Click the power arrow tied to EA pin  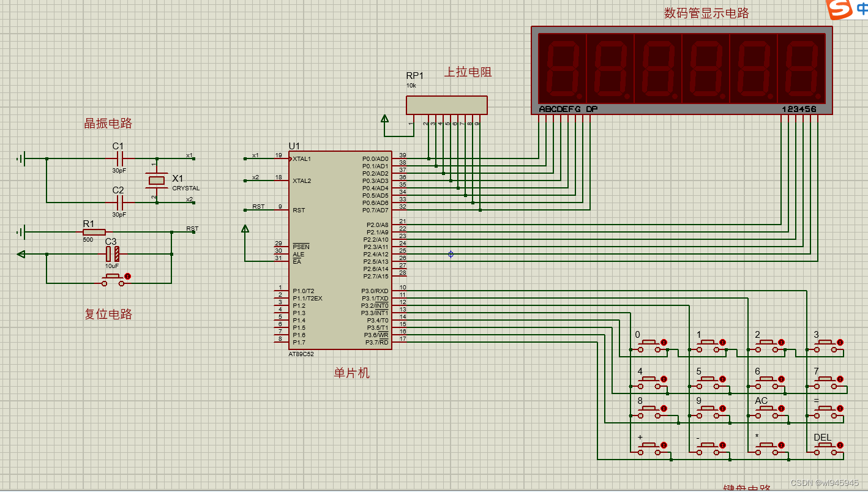[245, 229]
